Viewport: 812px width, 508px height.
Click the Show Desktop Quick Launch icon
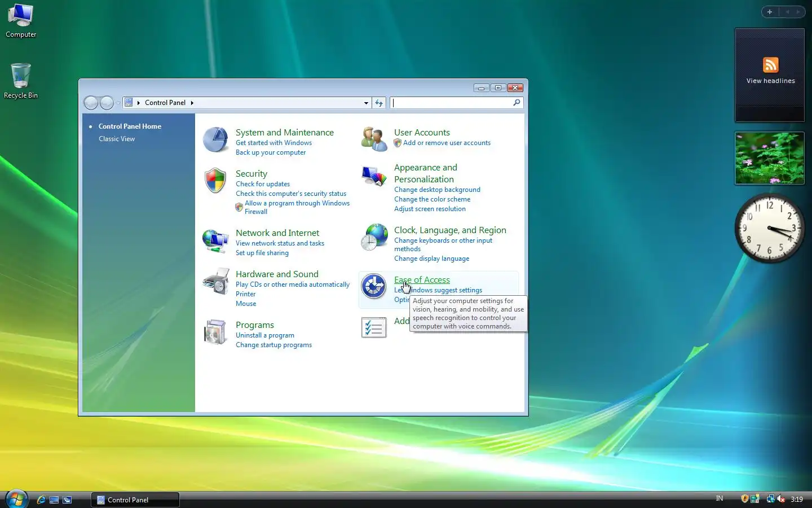pos(54,500)
